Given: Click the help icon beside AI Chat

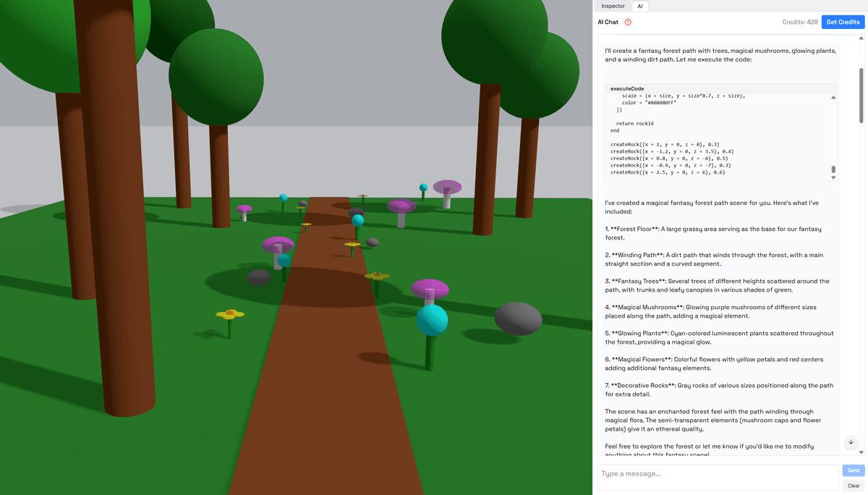Looking at the screenshot, I should pyautogui.click(x=626, y=22).
